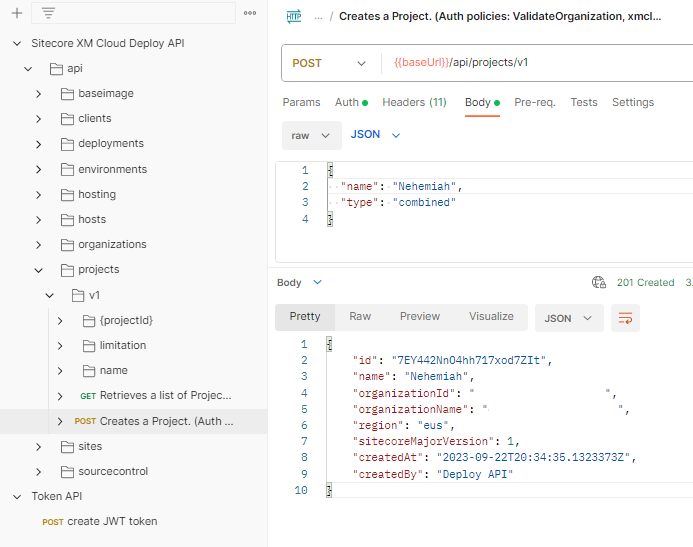
Task: Expand the baseimage folder chevron
Action: tap(38, 94)
